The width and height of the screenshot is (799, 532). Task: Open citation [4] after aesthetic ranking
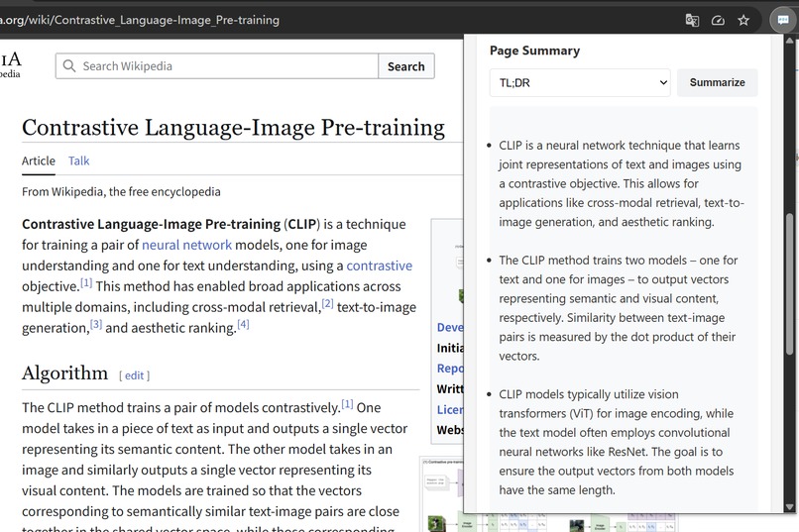[x=243, y=324]
